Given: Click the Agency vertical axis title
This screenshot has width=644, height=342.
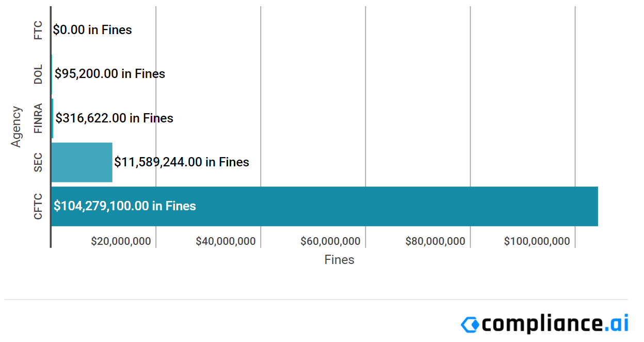Looking at the screenshot, I should 17,127.
